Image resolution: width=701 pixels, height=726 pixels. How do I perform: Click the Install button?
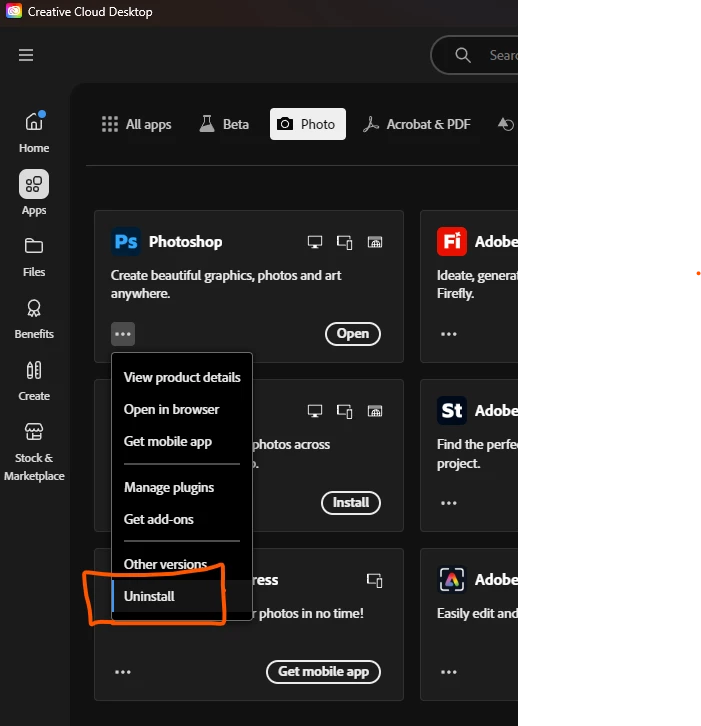(351, 502)
